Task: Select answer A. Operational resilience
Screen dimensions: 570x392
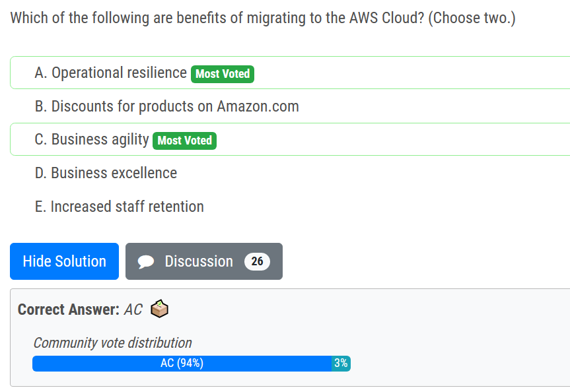Action: coord(111,73)
